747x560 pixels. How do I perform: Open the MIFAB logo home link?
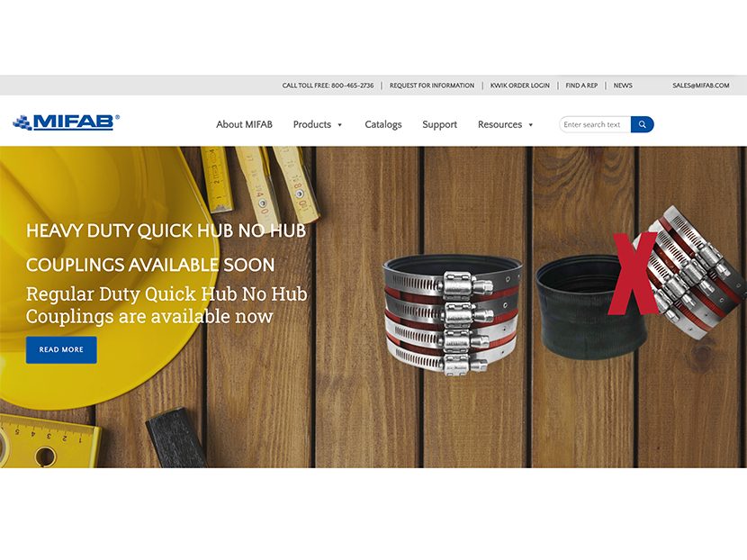click(66, 122)
